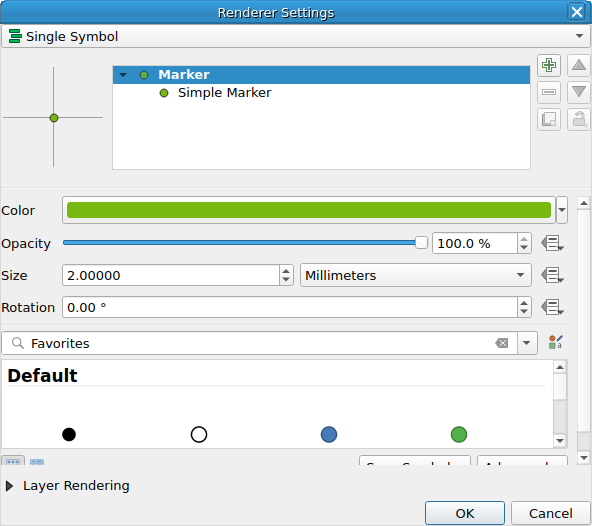592x526 pixels.
Task: Lock the symbol layer color
Action: click(579, 120)
